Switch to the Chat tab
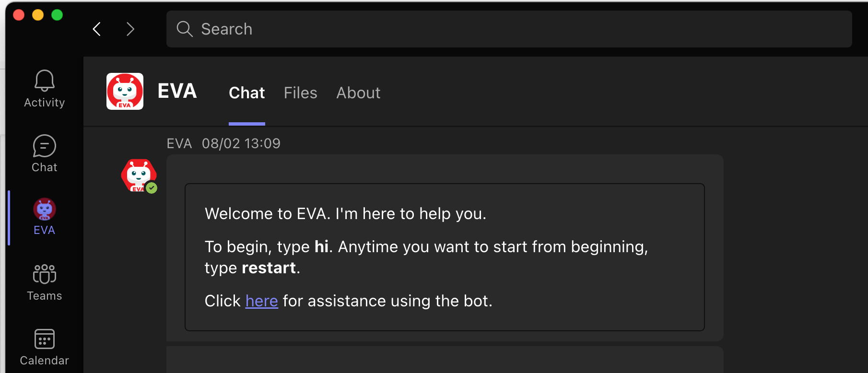The image size is (868, 373). [246, 93]
